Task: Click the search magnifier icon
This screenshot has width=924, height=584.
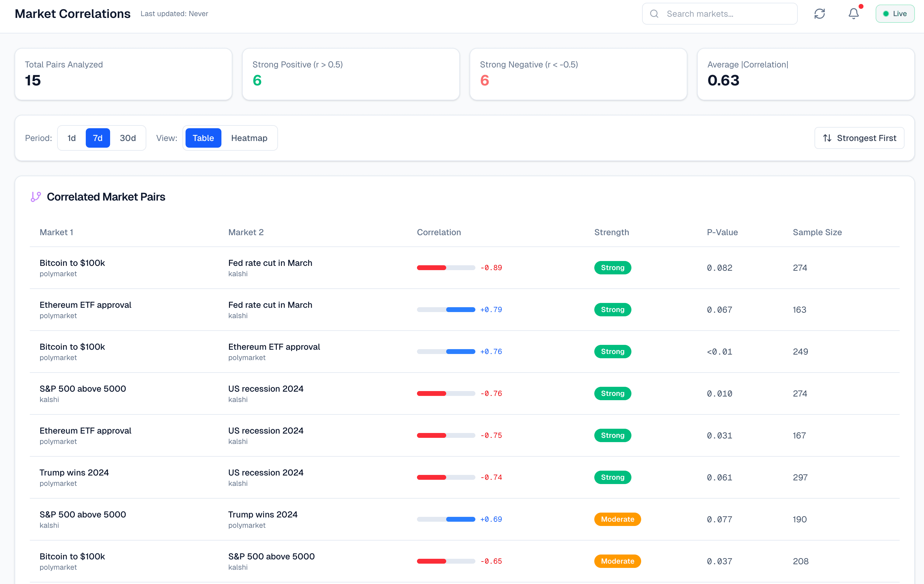Action: pyautogui.click(x=654, y=14)
